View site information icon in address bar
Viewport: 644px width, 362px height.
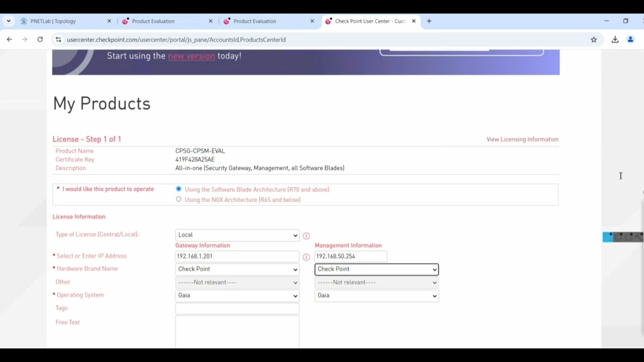coord(58,39)
